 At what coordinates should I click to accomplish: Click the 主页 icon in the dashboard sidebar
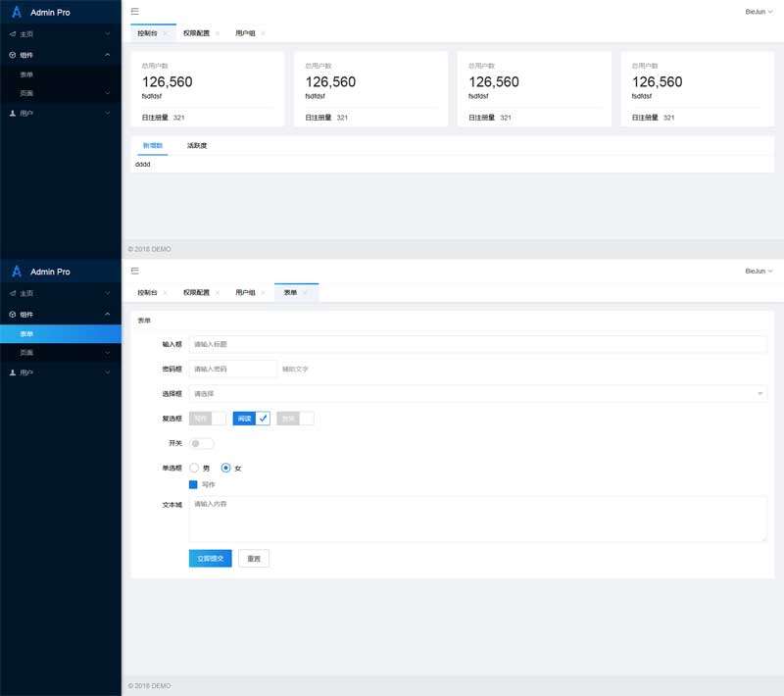pyautogui.click(x=12, y=33)
